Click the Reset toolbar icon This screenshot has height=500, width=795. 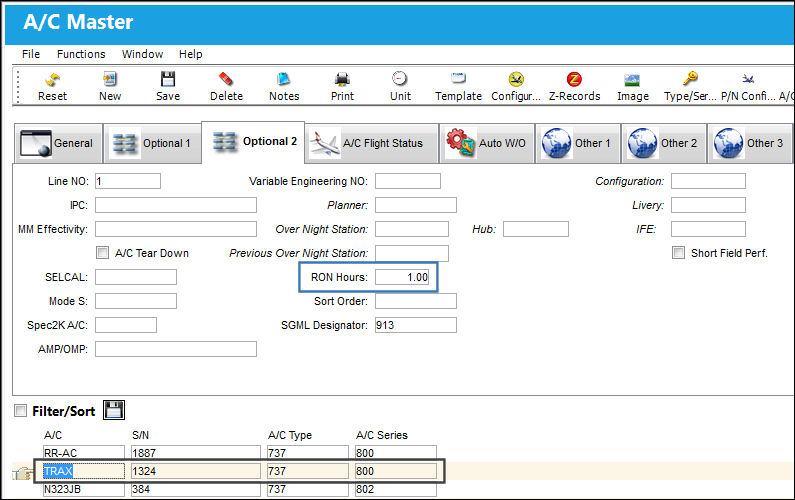coord(52,86)
